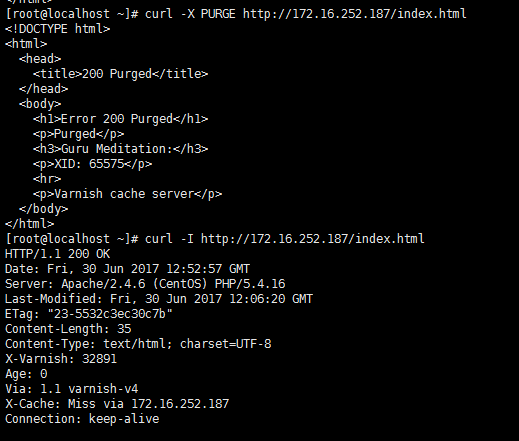Click the Via: 1.1 varnish-v4 line
The image size is (519, 441).
[71, 389]
